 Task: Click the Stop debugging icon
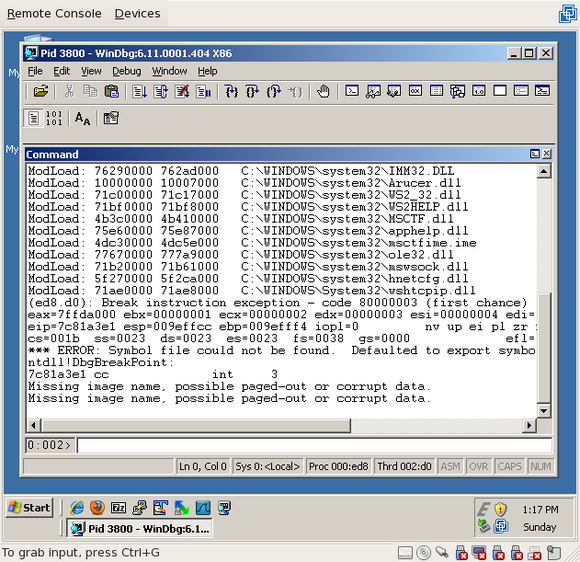182,91
